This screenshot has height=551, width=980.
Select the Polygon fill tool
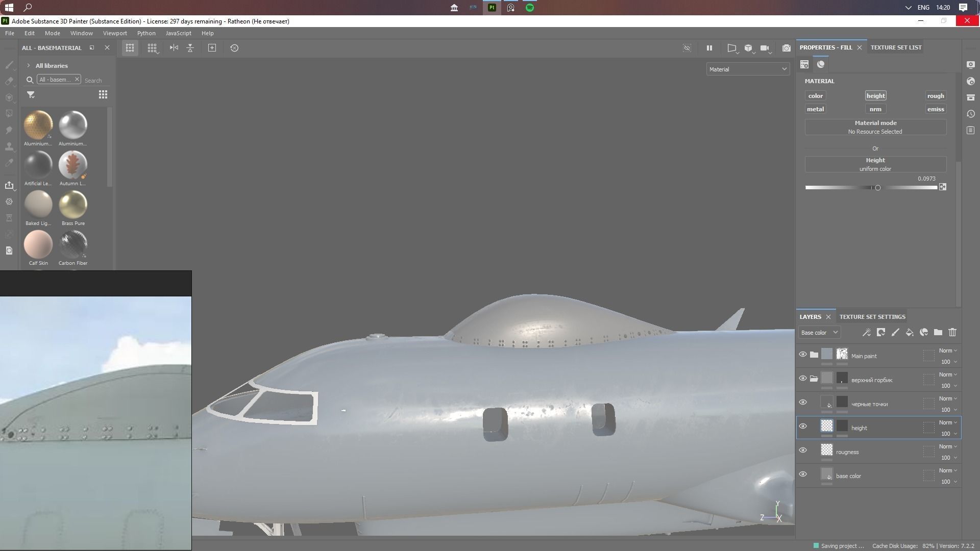(9, 114)
